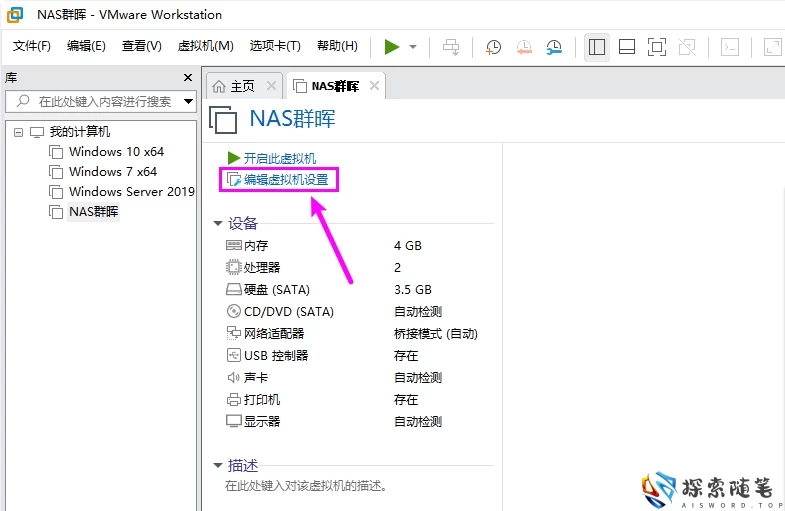Click the VM description text field

tap(306, 486)
